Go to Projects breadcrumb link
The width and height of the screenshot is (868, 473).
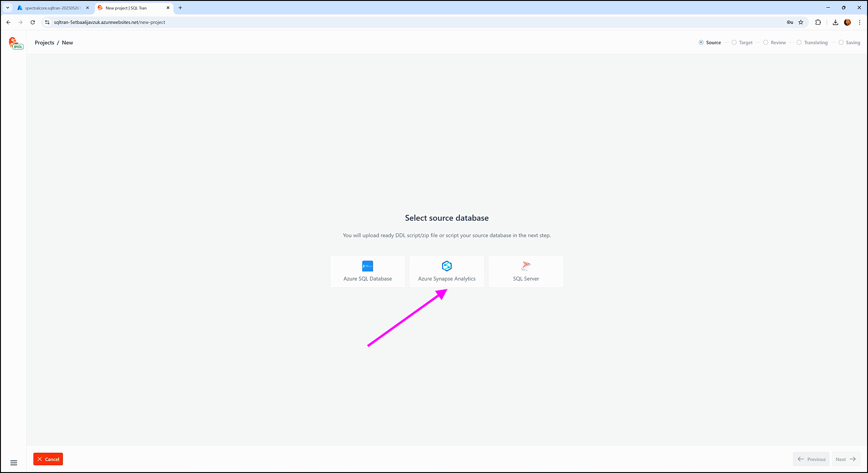tap(44, 42)
